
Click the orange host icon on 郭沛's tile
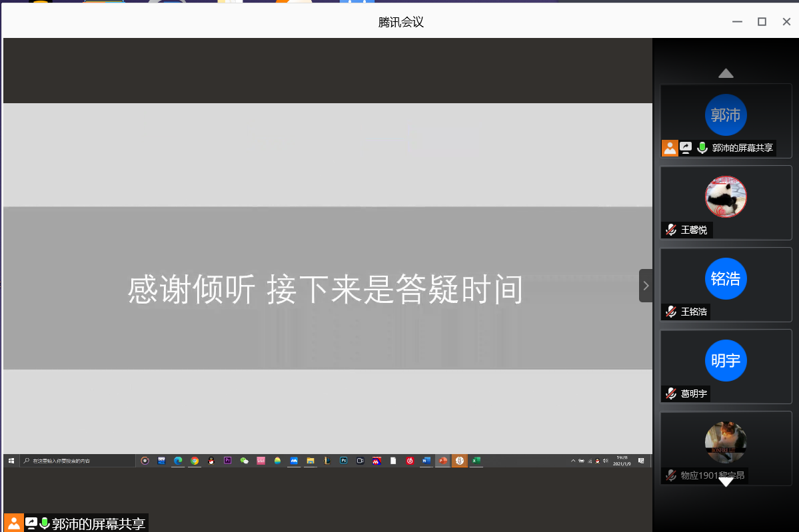coord(670,148)
